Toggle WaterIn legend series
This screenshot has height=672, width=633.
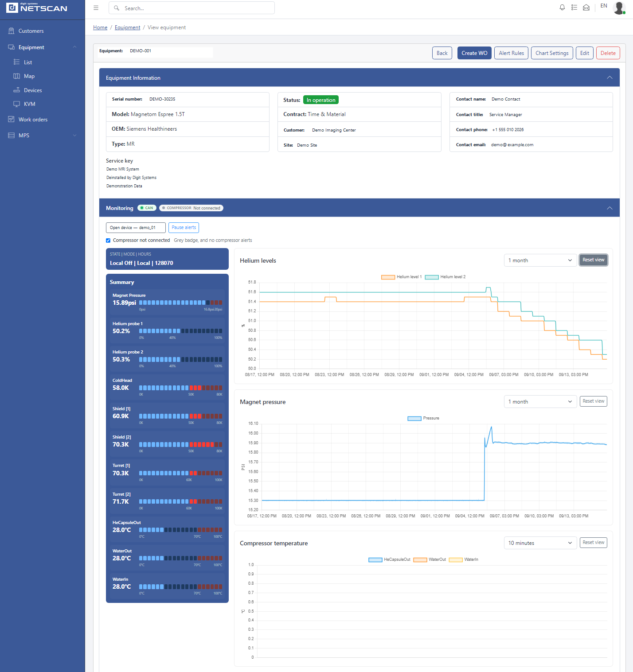click(x=464, y=559)
